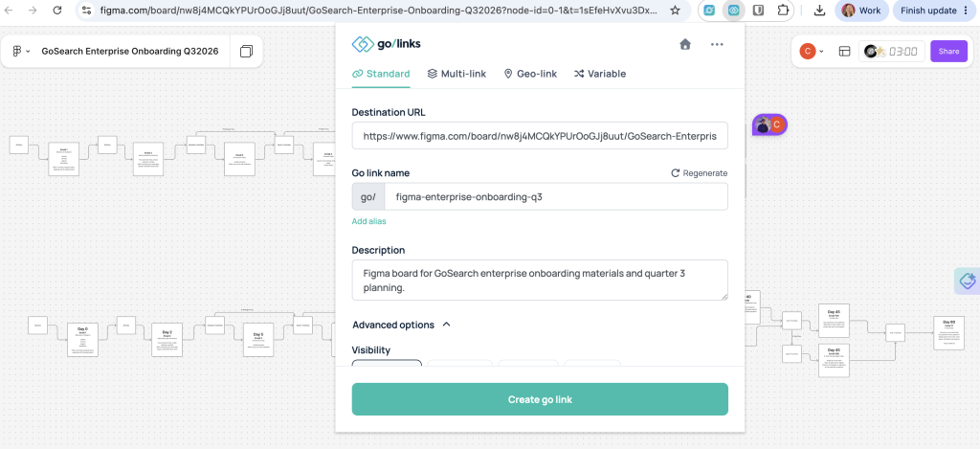Image resolution: width=980 pixels, height=449 pixels.
Task: Collapse the Advanced options section
Action: pos(401,326)
